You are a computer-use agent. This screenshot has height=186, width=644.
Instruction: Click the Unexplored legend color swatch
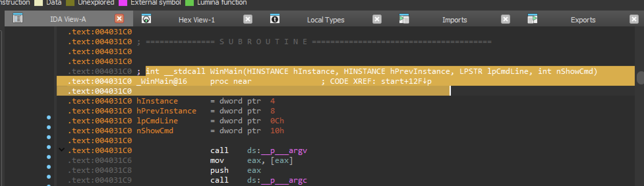coord(70,3)
